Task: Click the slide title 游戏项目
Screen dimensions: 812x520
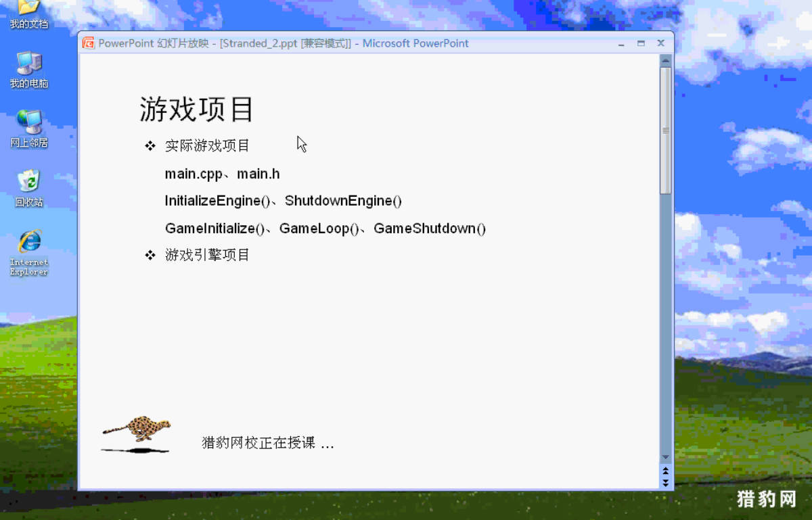Action: tap(196, 109)
